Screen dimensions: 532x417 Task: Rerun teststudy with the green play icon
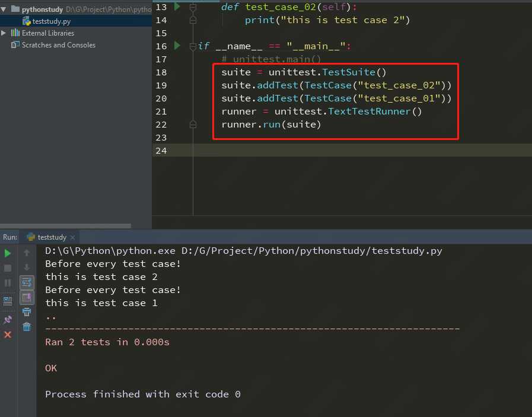pyautogui.click(x=8, y=253)
